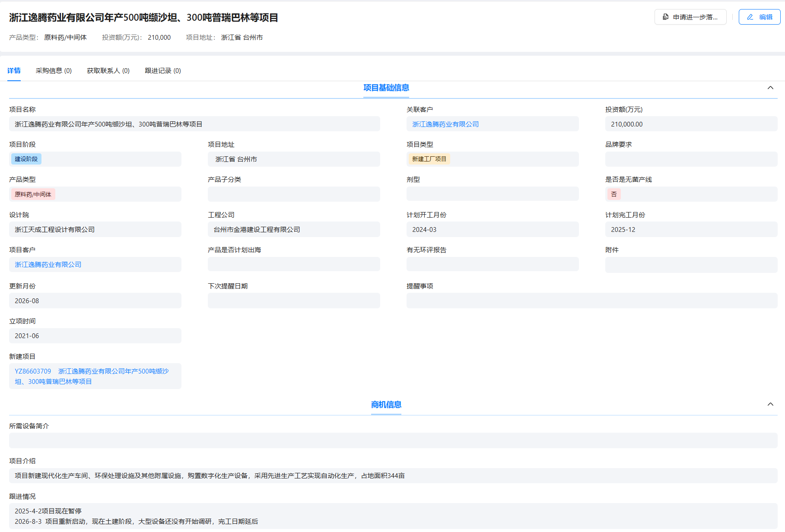Open the 采购信息 (0) tab
The height and width of the screenshot is (532, 785).
click(x=54, y=70)
